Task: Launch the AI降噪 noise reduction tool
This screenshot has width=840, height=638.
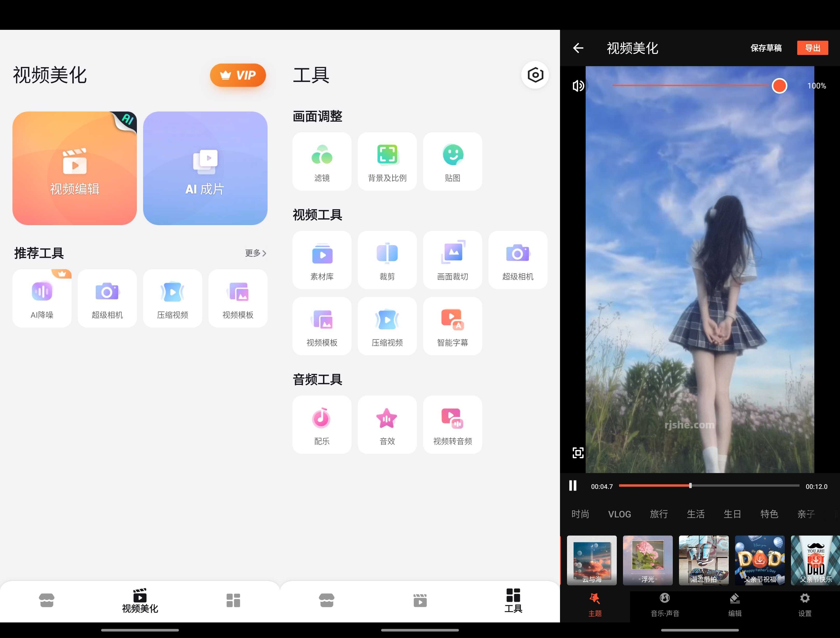Action: click(x=42, y=298)
